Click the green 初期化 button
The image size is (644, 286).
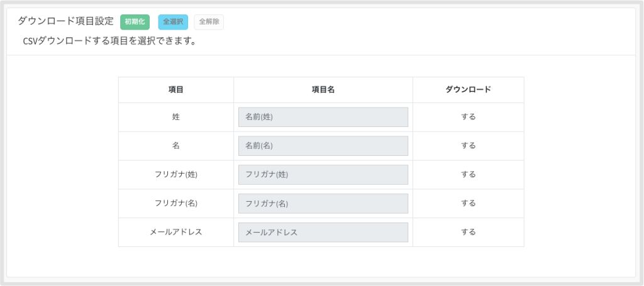pos(135,22)
